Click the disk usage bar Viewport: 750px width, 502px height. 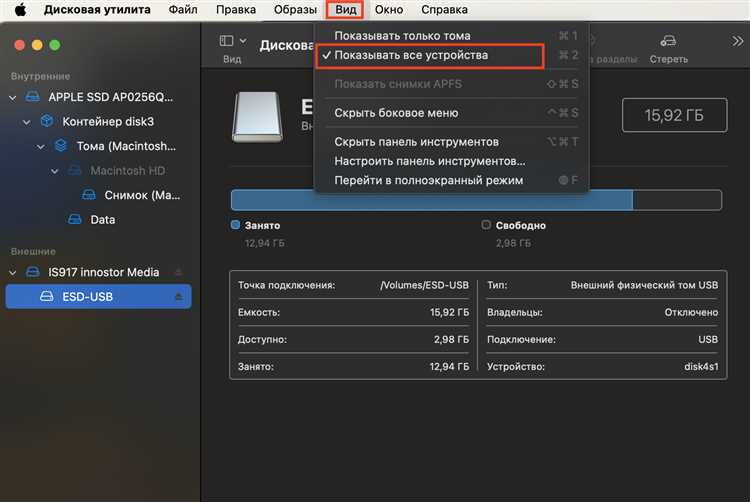tap(476, 200)
